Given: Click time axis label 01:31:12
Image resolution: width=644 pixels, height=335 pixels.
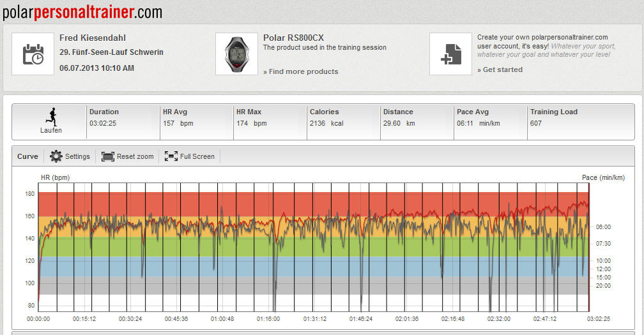Looking at the screenshot, I should click(x=314, y=318).
